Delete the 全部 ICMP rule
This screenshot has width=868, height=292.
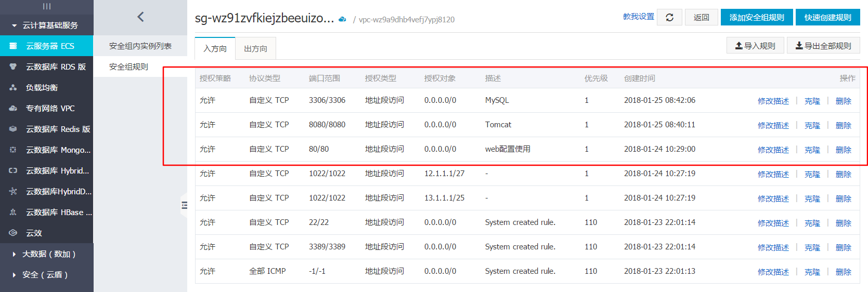(844, 272)
